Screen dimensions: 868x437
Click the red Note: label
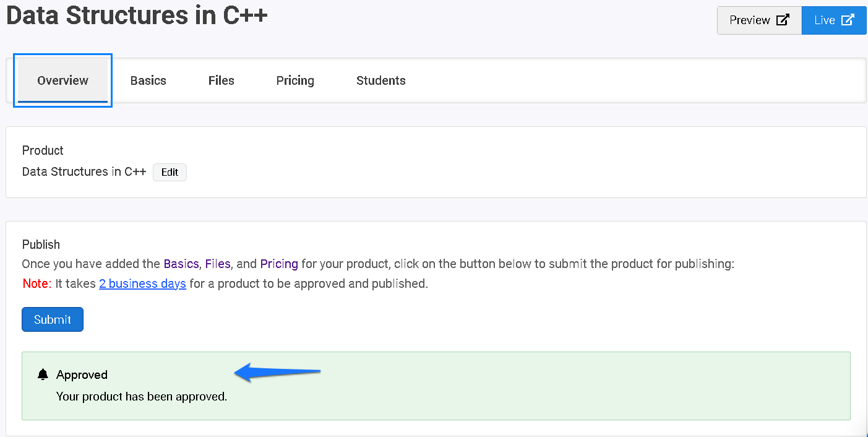[37, 283]
